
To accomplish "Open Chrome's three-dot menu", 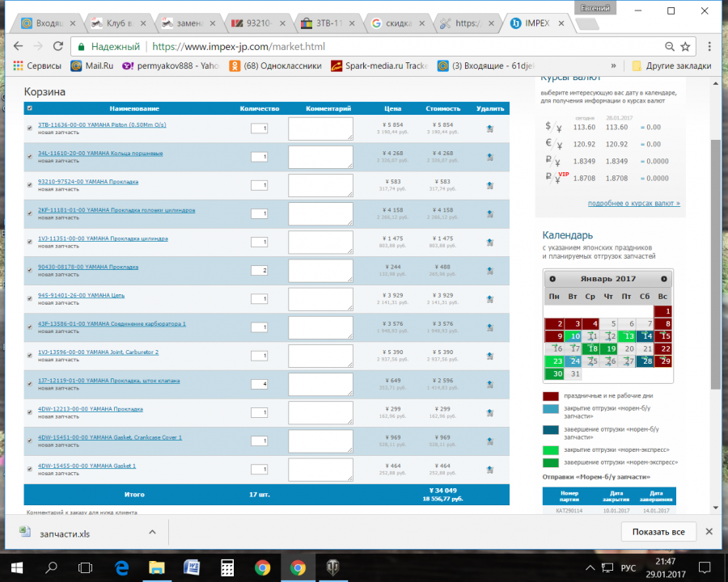I will click(x=709, y=47).
